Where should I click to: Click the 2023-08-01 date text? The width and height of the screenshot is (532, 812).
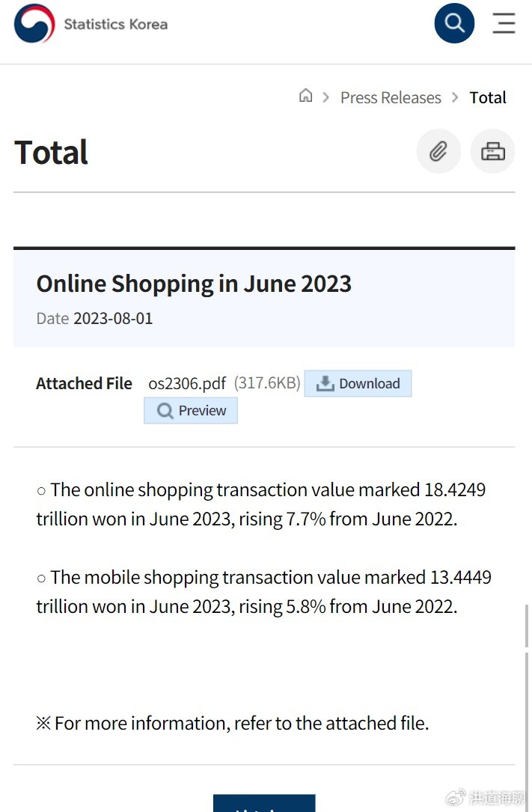[x=113, y=318]
